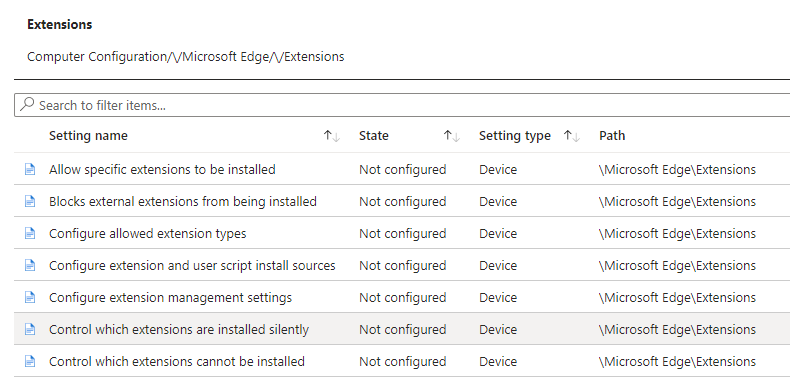Focus the Search to filter items field
This screenshot has height=386, width=790.
point(402,105)
